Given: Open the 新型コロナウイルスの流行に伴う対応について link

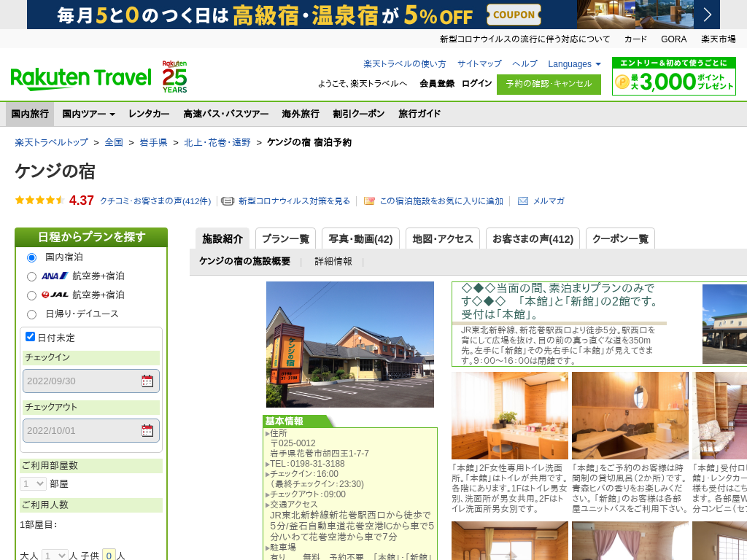Looking at the screenshot, I should point(525,39).
